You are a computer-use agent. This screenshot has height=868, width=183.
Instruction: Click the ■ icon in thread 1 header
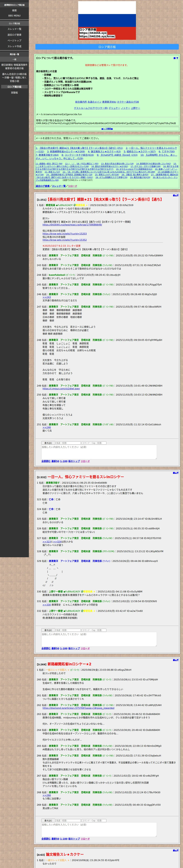(x=174, y=195)
